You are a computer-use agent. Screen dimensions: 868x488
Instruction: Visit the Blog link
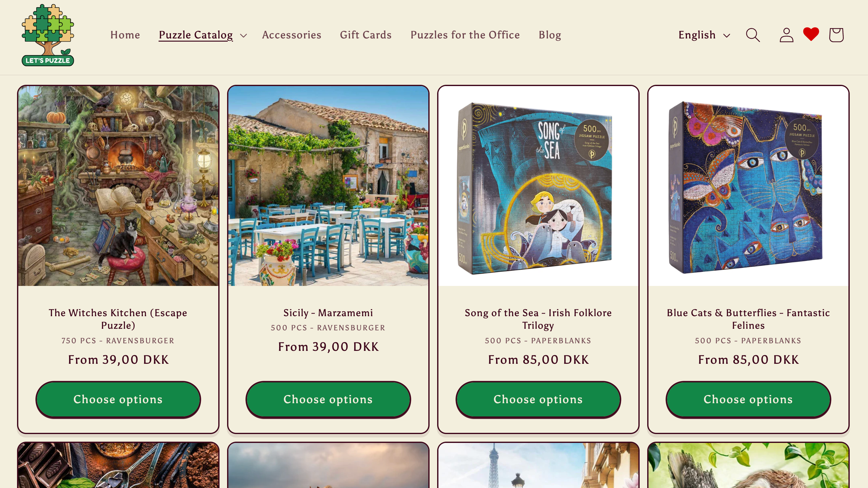pos(549,35)
